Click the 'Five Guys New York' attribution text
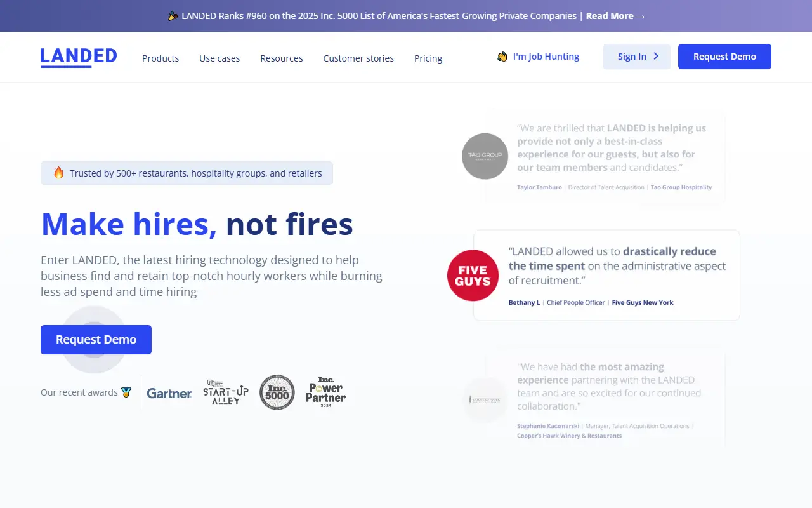The height and width of the screenshot is (508, 812). [643, 303]
